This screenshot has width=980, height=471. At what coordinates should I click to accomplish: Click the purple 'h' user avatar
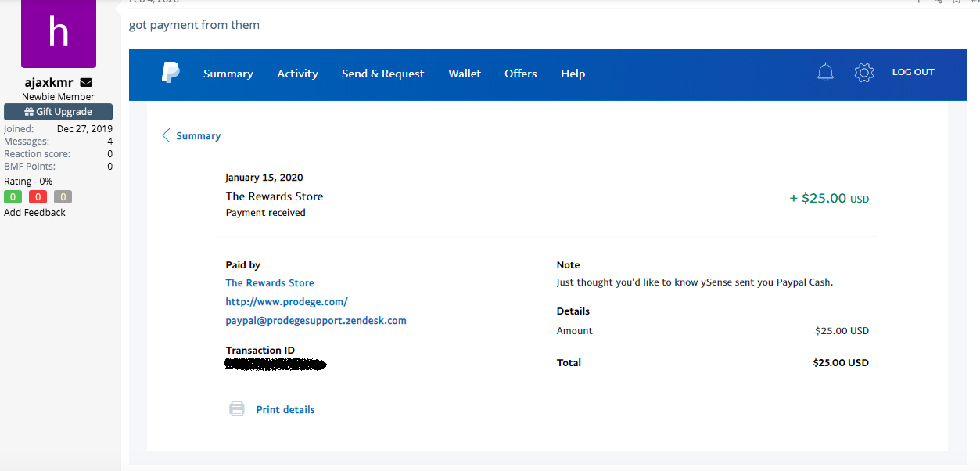tap(59, 34)
